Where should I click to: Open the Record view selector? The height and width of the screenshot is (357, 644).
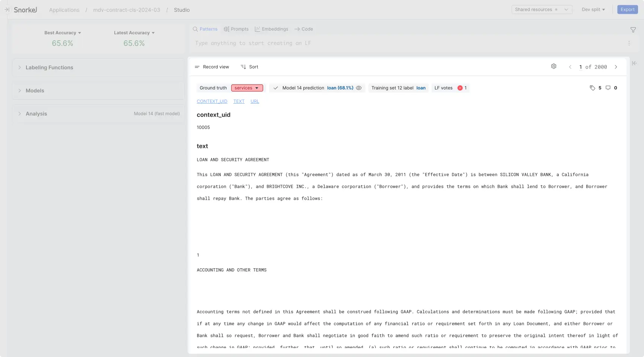click(x=212, y=67)
